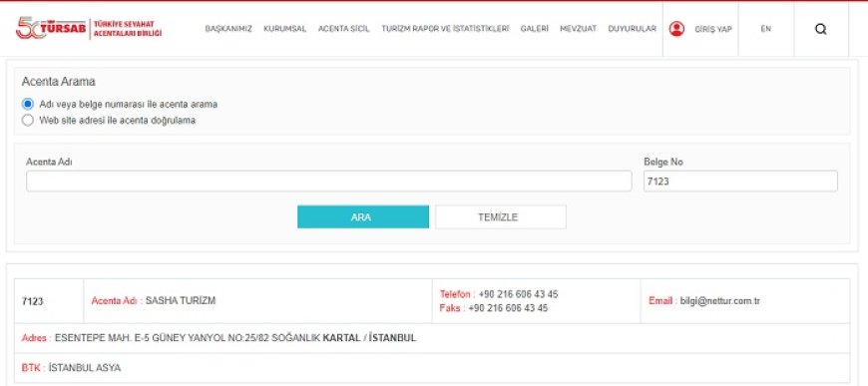Click the Esentepe Mah. address line

click(x=235, y=338)
